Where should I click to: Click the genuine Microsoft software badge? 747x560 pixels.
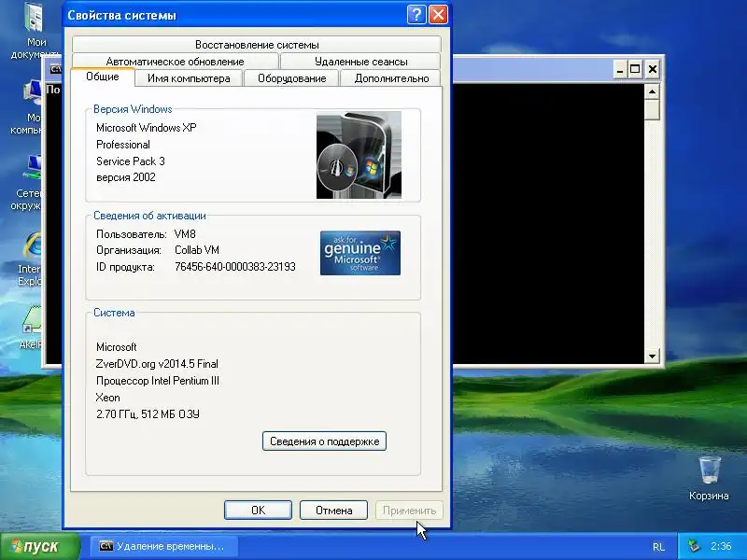(360, 253)
